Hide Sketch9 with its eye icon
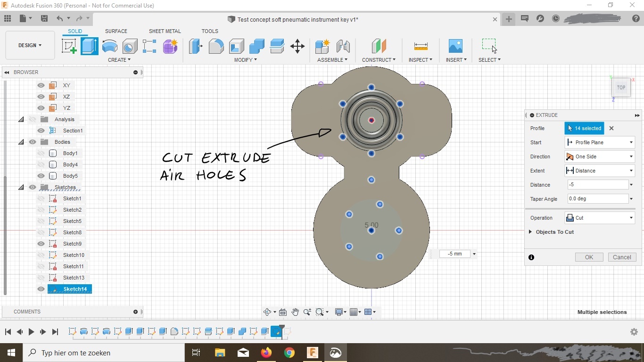The width and height of the screenshot is (644, 362). point(41,244)
